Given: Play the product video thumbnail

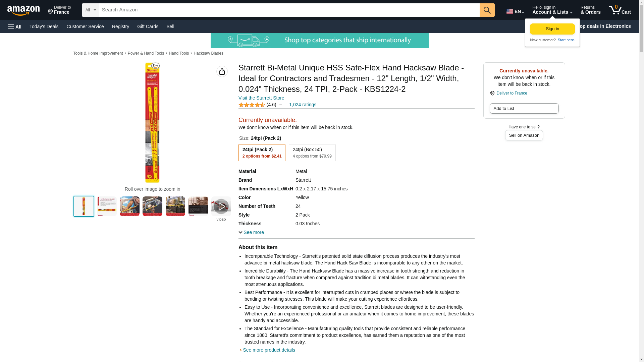Looking at the screenshot, I should pyautogui.click(x=221, y=206).
